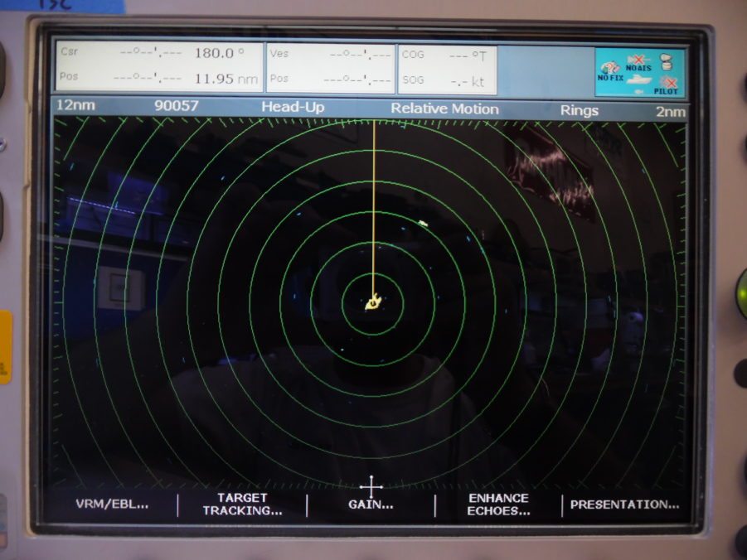This screenshot has height=560, width=747.
Task: Open the Presentation soft key menu
Action: (x=624, y=504)
